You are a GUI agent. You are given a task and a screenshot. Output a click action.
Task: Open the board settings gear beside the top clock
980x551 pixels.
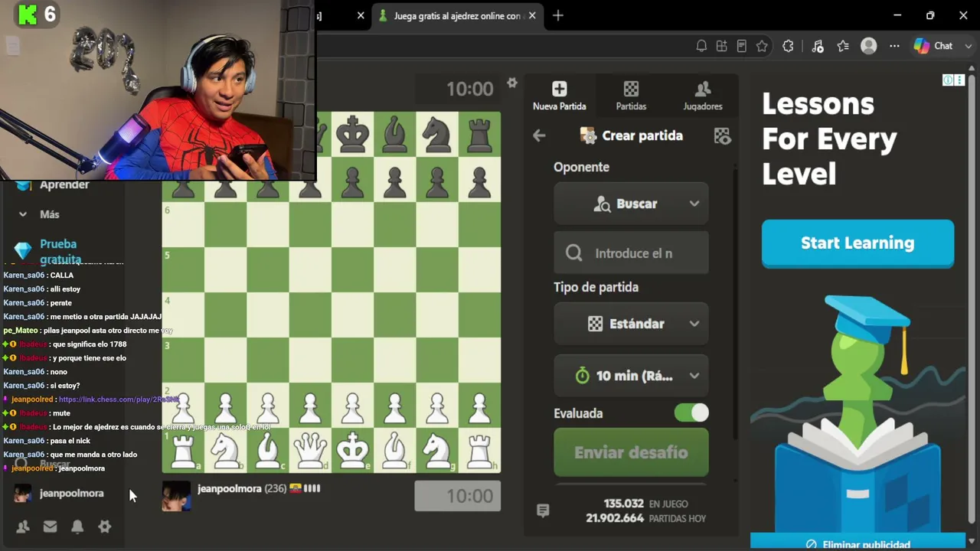pos(512,83)
